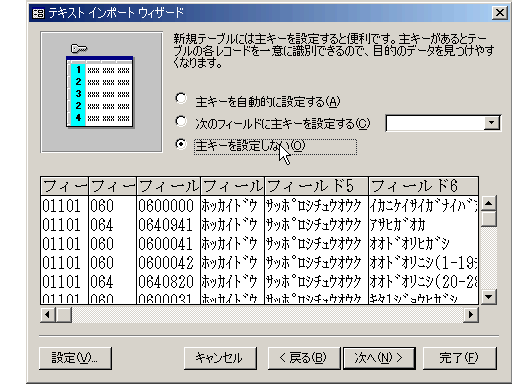Viewport: 512px width, 384px height.
Task: Select the second column header in preview
Action: [113, 186]
